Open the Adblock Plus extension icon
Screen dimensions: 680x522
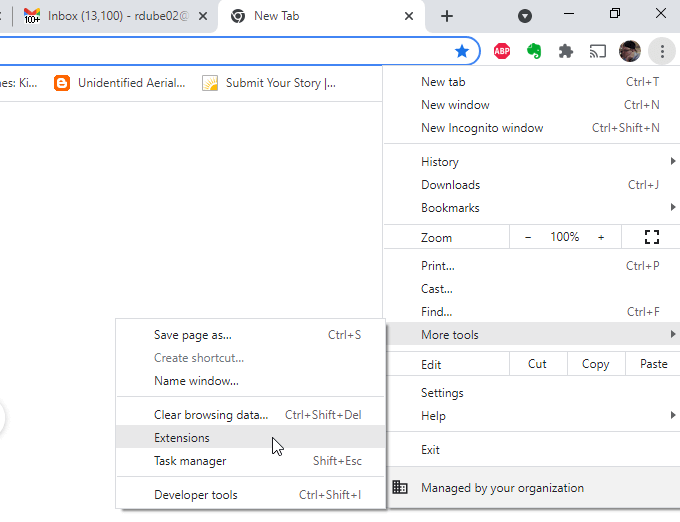coord(502,51)
